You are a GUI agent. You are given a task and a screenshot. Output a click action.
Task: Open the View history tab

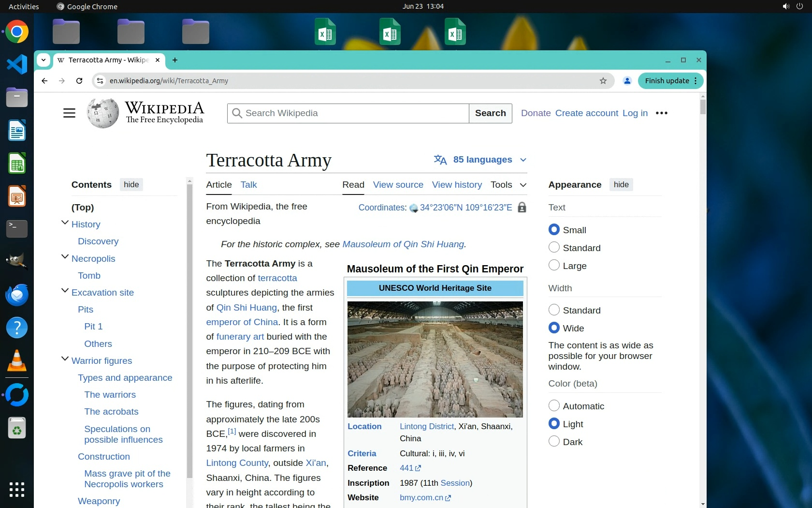pos(456,185)
